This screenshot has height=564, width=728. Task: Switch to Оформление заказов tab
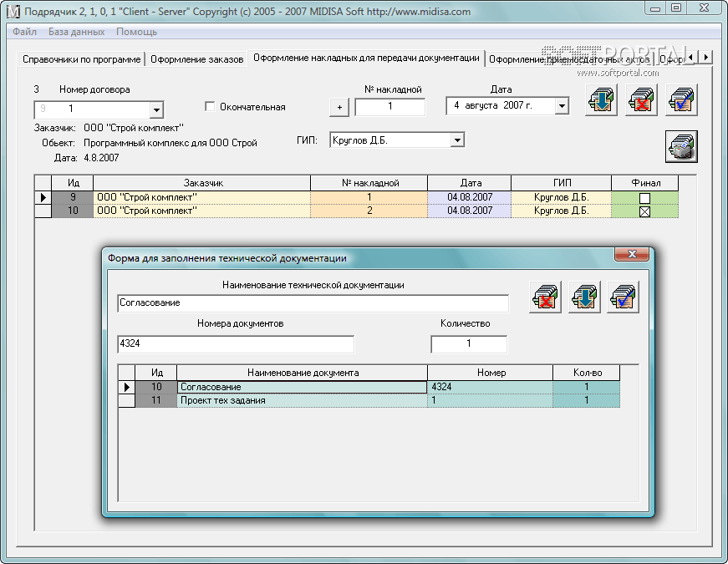coord(197,59)
